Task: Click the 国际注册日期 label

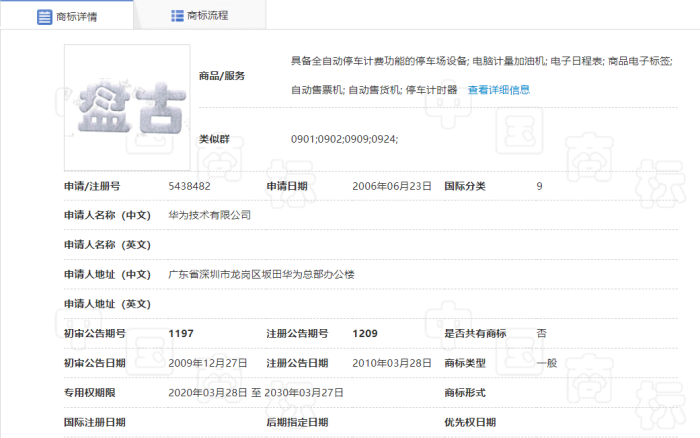Action: pos(95,422)
